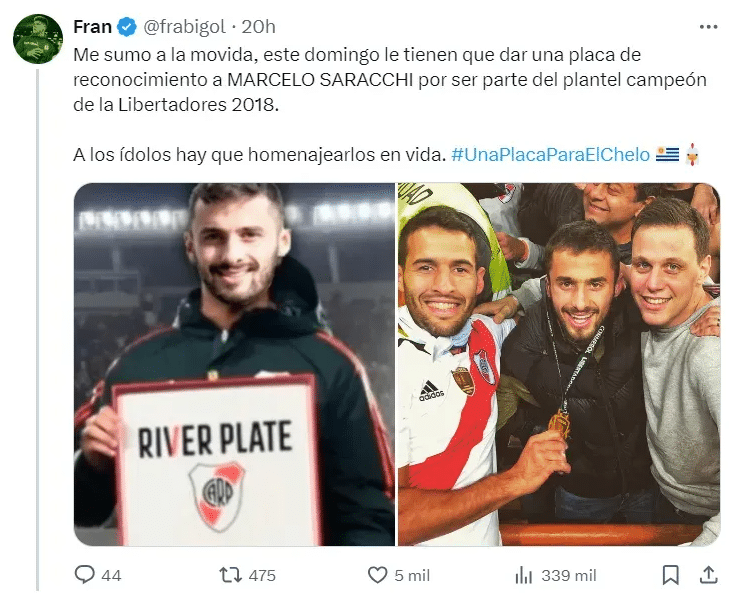Click the Fran display name

click(x=93, y=27)
